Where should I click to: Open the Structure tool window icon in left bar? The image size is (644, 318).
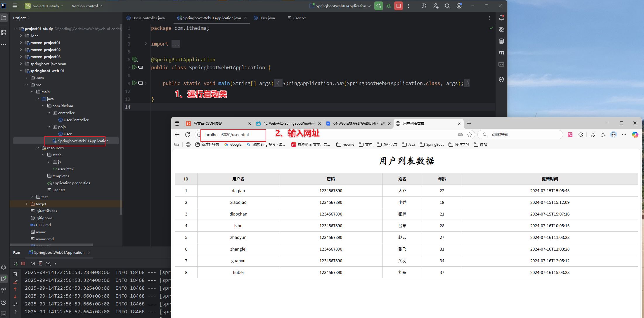click(4, 33)
